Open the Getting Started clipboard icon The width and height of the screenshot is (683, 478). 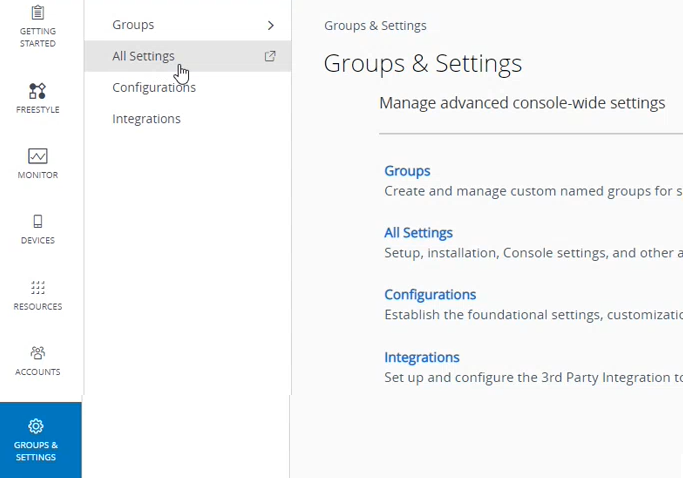tap(37, 13)
